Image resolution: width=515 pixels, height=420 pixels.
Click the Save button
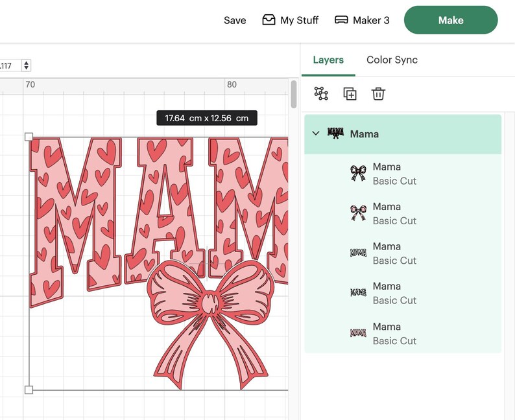click(x=235, y=20)
